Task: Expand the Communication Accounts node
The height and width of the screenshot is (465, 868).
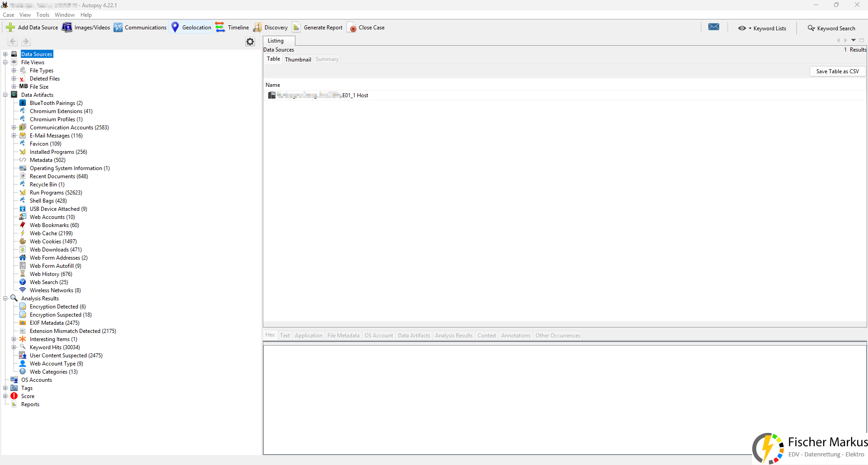Action: point(14,128)
